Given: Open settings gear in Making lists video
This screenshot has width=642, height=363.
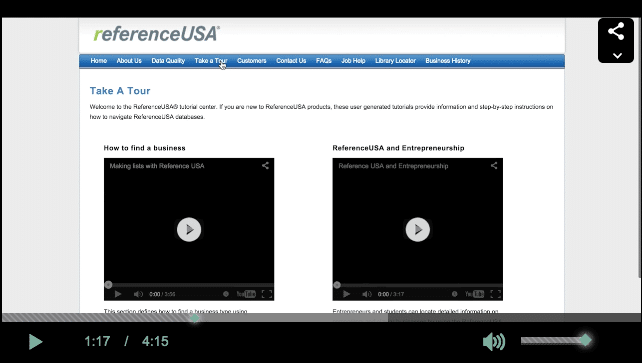Looking at the screenshot, I should point(226,294).
